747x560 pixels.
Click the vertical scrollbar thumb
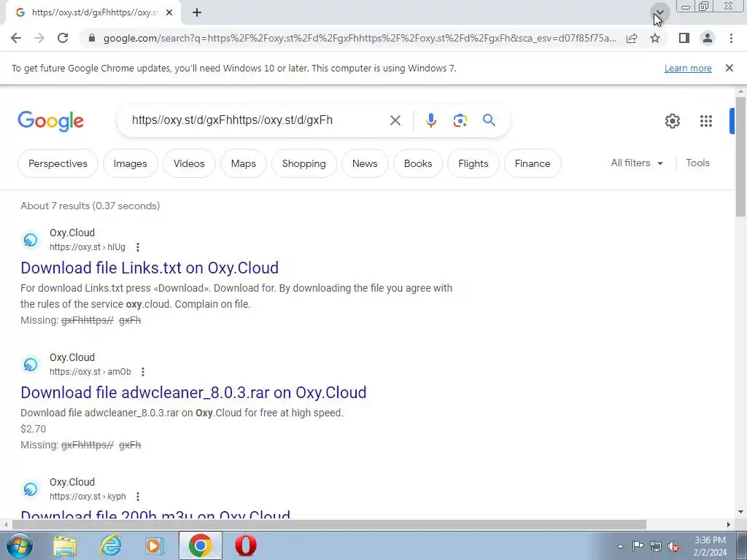coord(740,156)
